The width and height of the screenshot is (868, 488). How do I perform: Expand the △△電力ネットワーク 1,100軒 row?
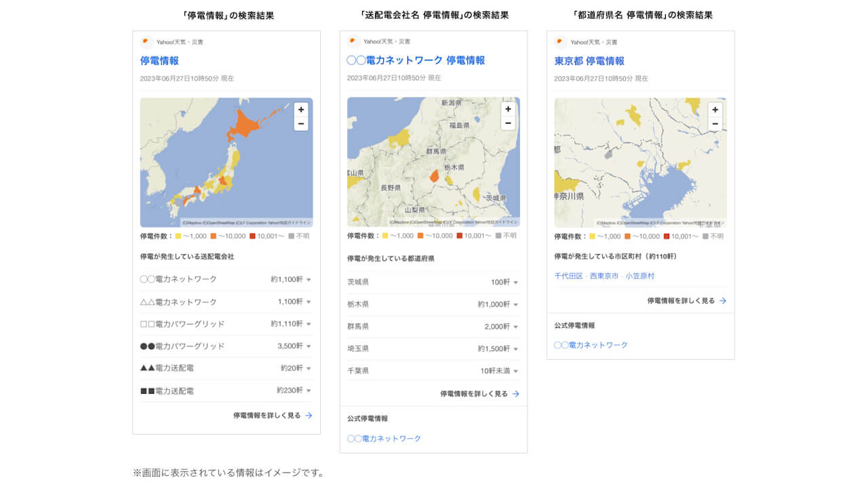pyautogui.click(x=309, y=302)
